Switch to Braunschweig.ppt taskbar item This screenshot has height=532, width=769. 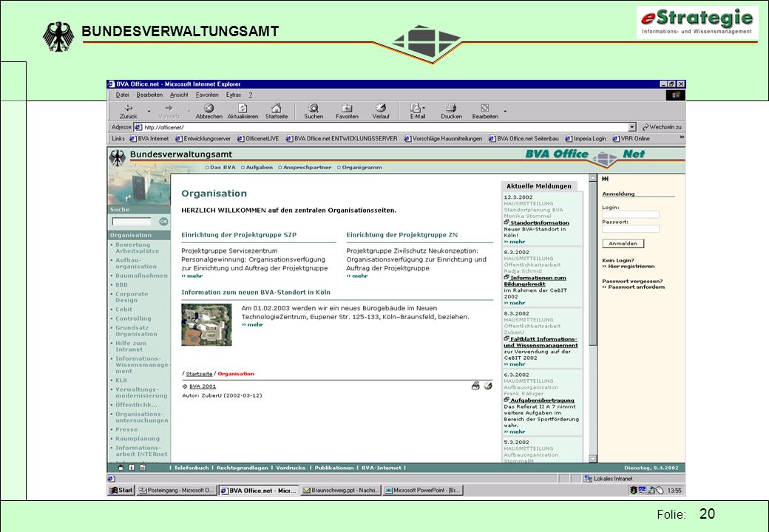(340, 490)
